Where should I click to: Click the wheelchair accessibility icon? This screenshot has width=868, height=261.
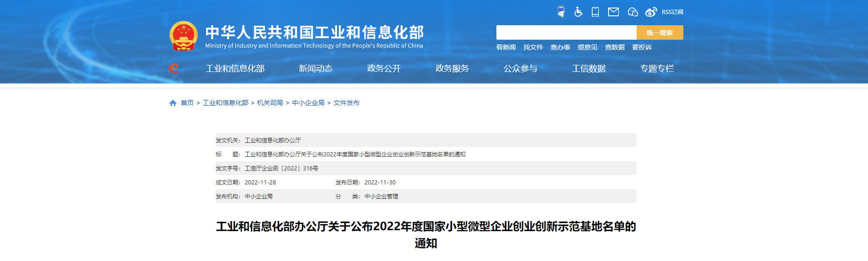pos(578,12)
